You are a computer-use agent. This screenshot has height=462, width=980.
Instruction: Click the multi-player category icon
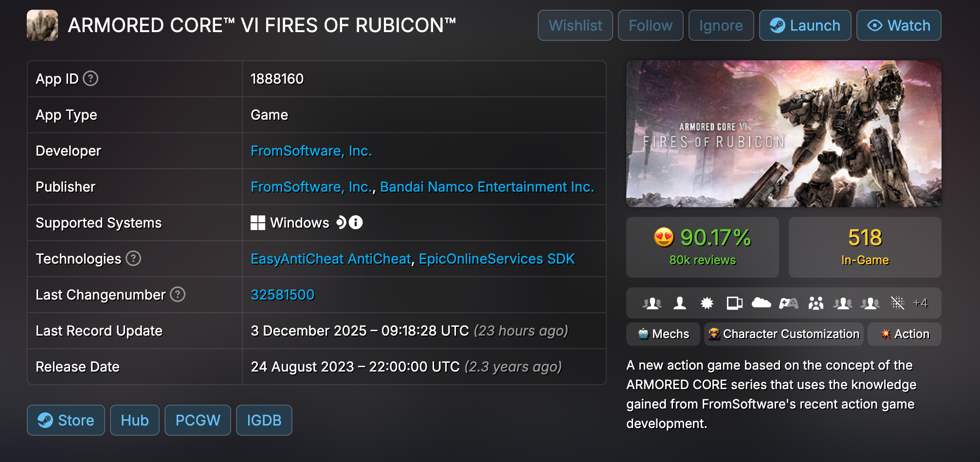point(652,302)
